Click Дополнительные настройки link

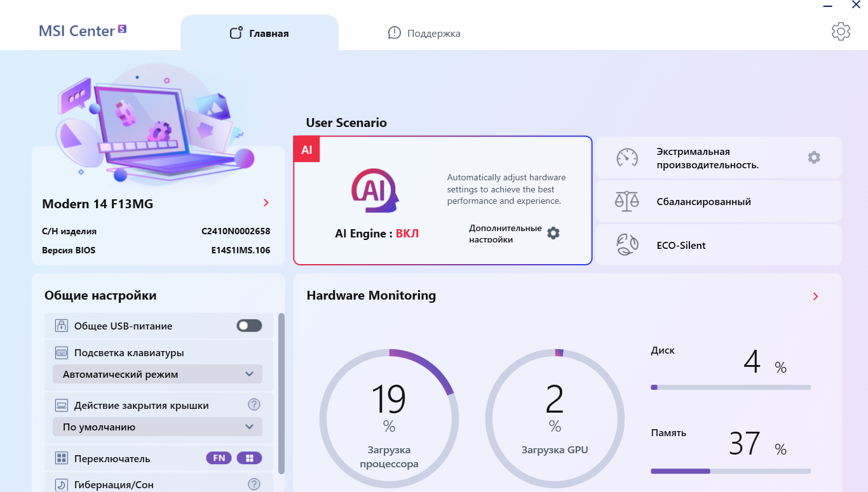pos(505,234)
